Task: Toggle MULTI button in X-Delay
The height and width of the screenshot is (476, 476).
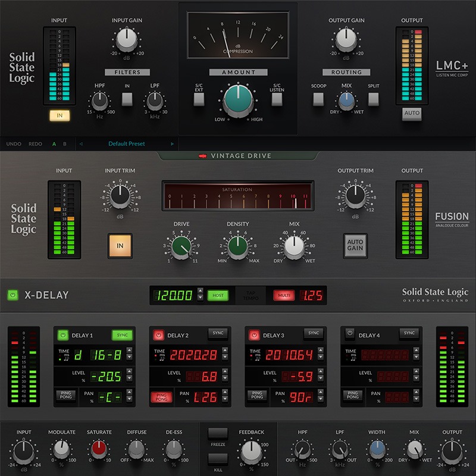Action: (284, 295)
